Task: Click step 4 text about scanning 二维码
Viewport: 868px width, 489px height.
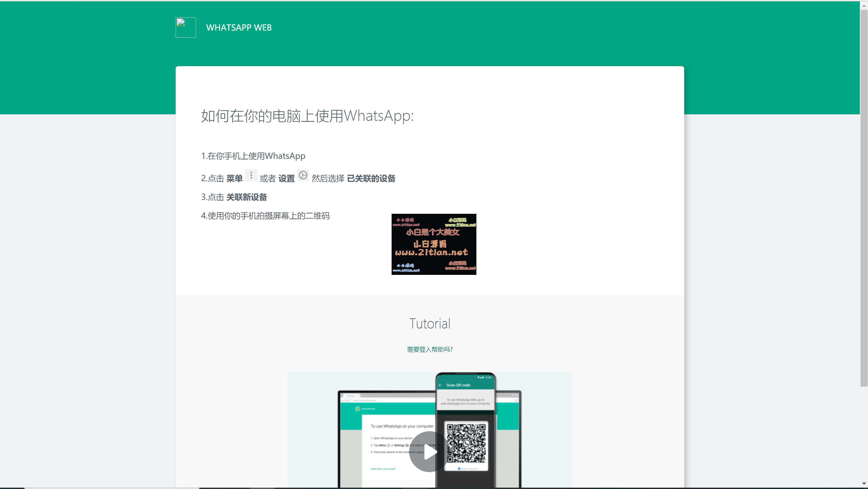Action: coord(265,216)
